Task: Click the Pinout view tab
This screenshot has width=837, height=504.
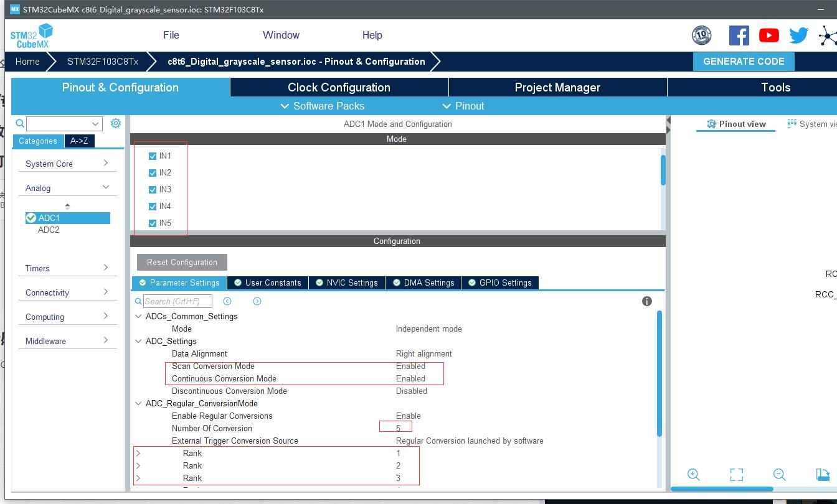Action: 736,124
